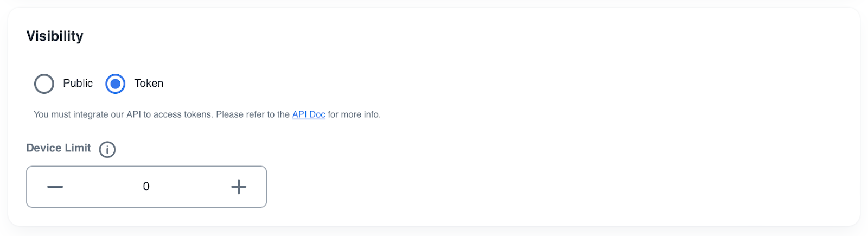The height and width of the screenshot is (236, 868).
Task: Show the Device Limit info icon tooltip
Action: tap(107, 149)
